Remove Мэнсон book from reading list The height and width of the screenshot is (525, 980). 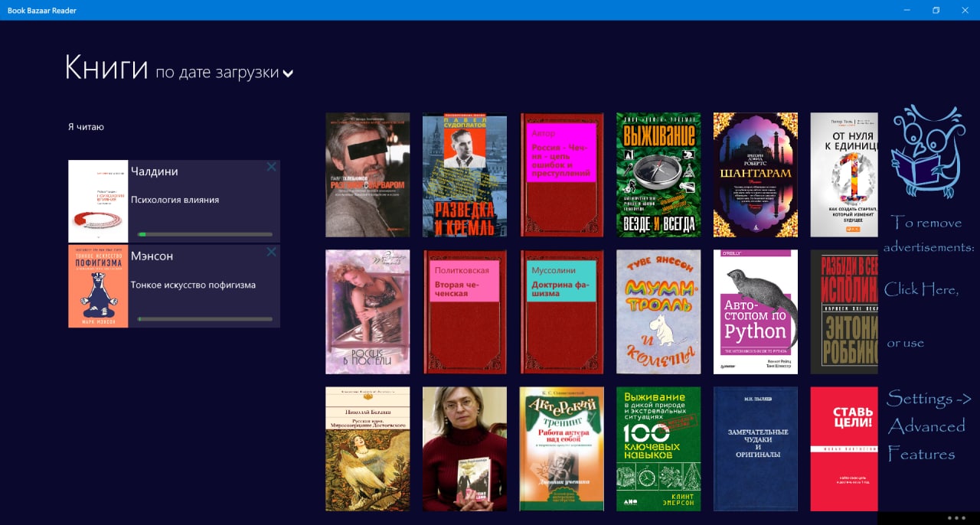click(271, 252)
